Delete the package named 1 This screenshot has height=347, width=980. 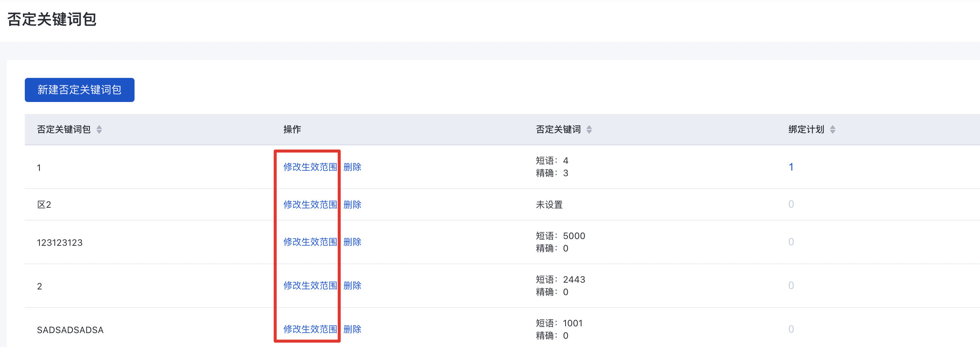click(352, 167)
